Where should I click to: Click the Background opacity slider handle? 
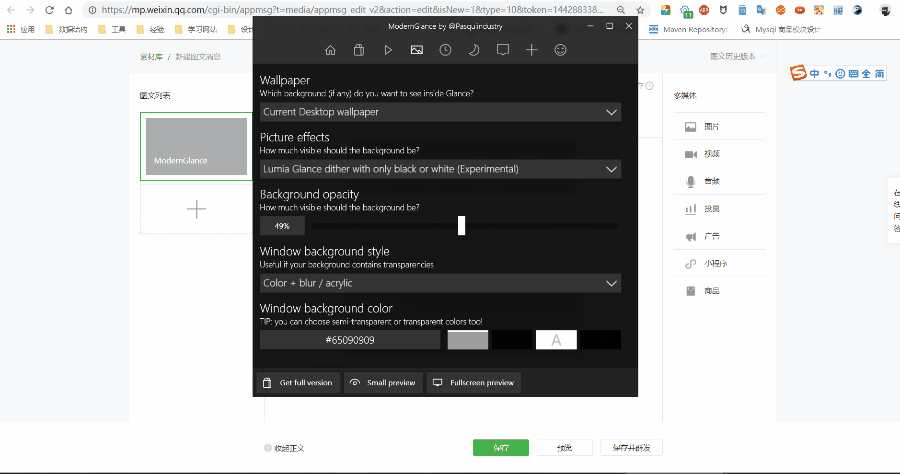[x=461, y=226]
